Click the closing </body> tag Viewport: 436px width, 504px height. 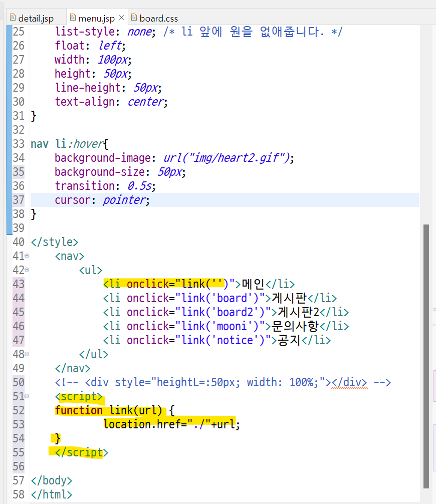(x=52, y=480)
